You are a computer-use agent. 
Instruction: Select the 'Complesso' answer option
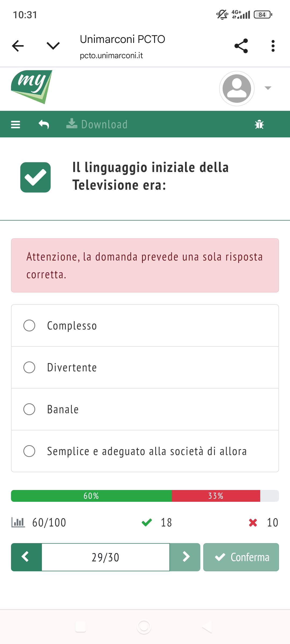29,325
